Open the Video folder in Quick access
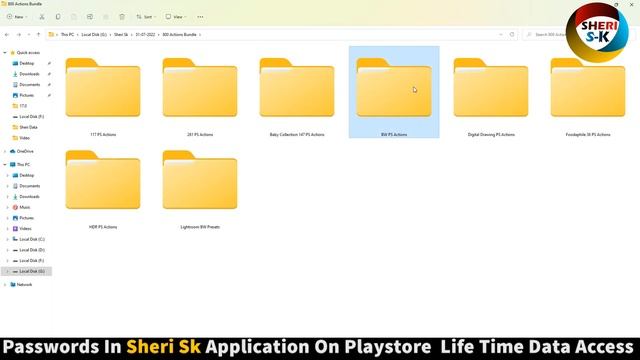Screen dimensions: 640x360 pos(24,138)
